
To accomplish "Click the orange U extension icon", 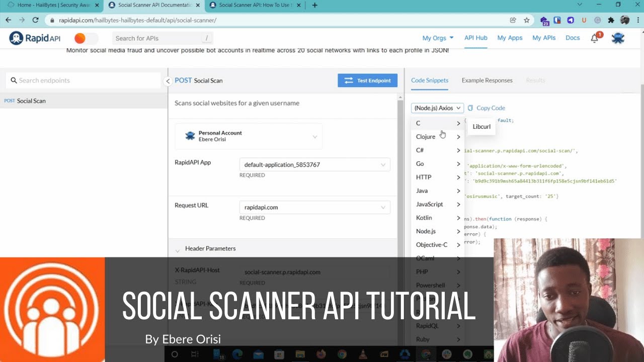I will click(x=584, y=21).
